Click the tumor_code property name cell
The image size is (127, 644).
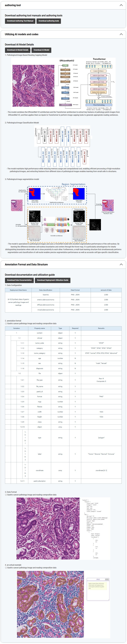coord(40,343)
